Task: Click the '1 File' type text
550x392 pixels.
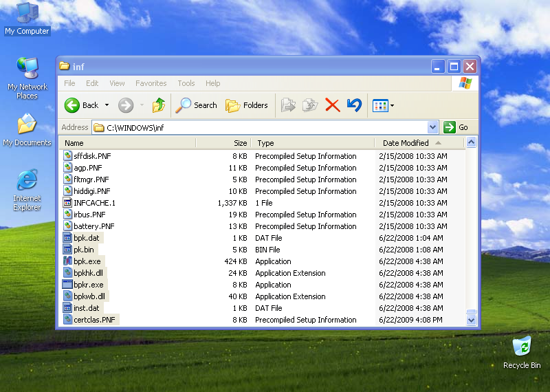Action: coord(264,203)
